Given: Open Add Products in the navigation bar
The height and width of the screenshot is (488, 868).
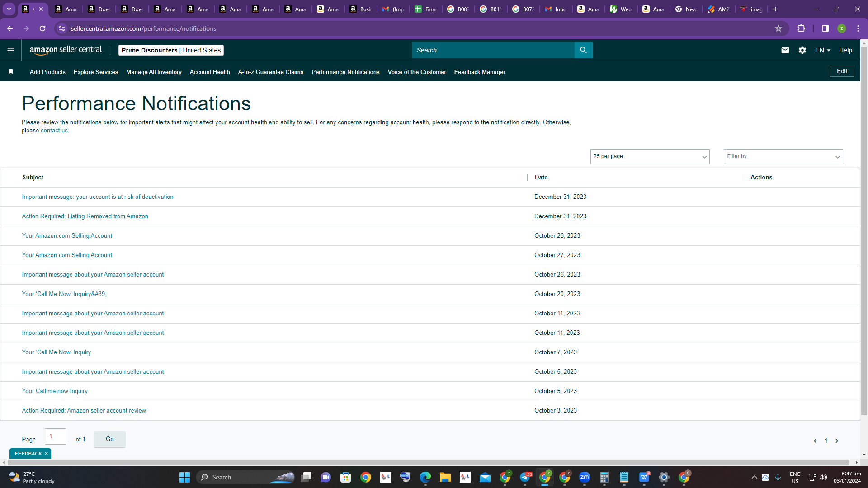Looking at the screenshot, I should click(x=47, y=72).
